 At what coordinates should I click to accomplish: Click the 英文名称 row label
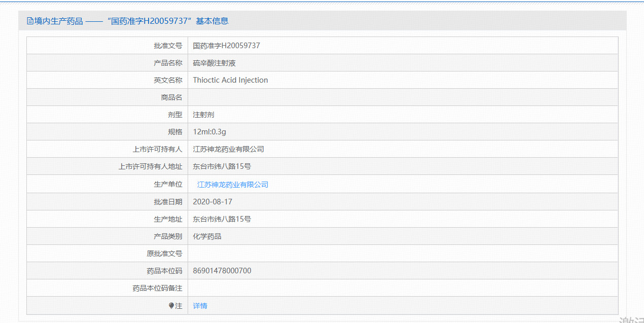pyautogui.click(x=168, y=80)
